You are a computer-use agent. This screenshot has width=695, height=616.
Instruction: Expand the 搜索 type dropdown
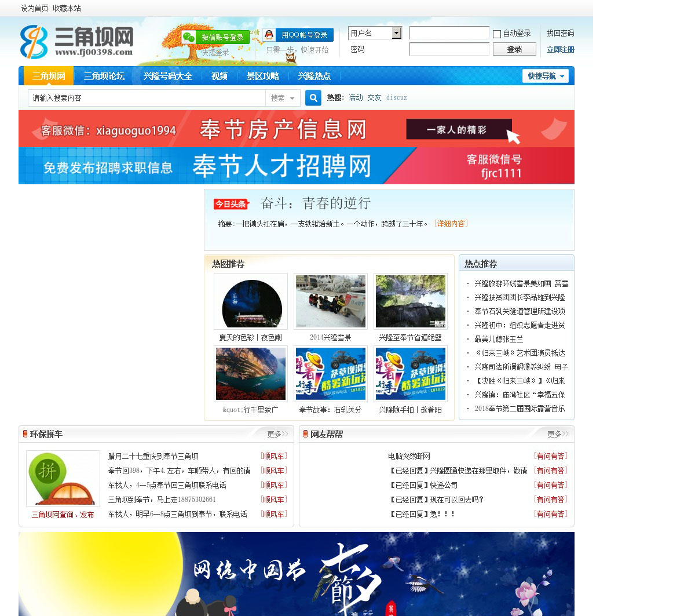pos(283,98)
